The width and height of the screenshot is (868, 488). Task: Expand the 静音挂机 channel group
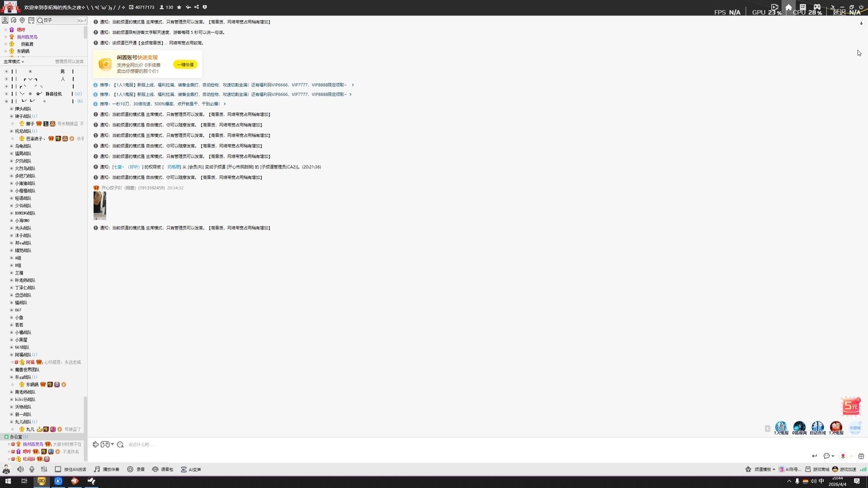click(x=6, y=94)
